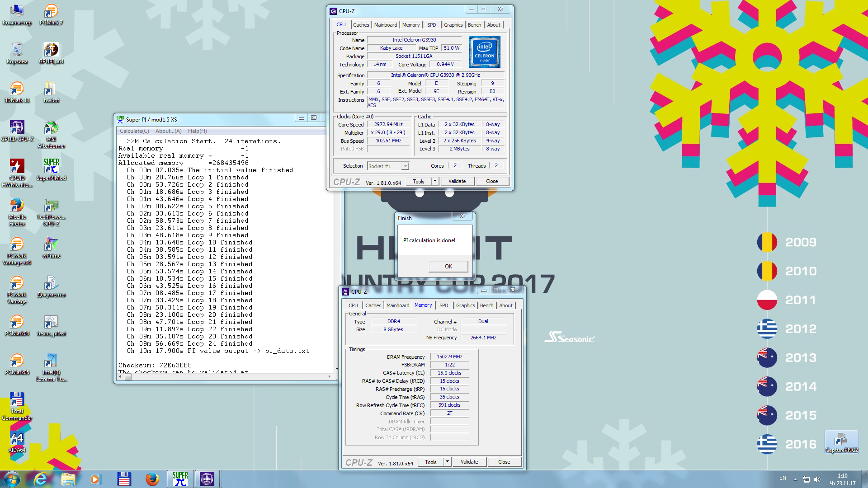
Task: Open About menu in Super PI
Action: pos(168,131)
